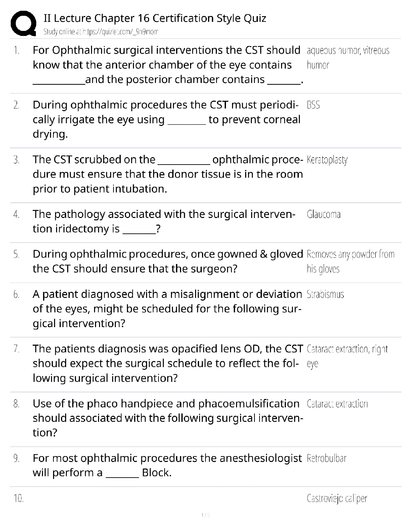Click the 'Castroviejo caliper' answer
This screenshot has height=532, width=411.
(x=337, y=498)
